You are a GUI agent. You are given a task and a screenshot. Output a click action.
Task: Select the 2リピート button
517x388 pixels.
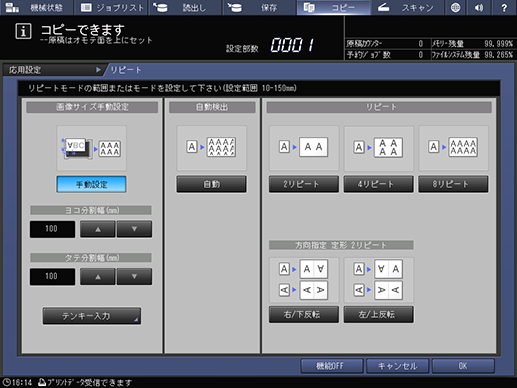[x=304, y=184]
